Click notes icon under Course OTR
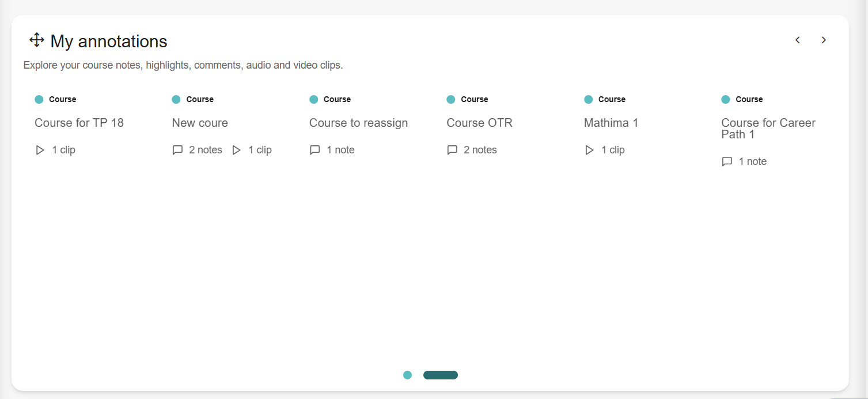The width and height of the screenshot is (868, 399). tap(452, 150)
